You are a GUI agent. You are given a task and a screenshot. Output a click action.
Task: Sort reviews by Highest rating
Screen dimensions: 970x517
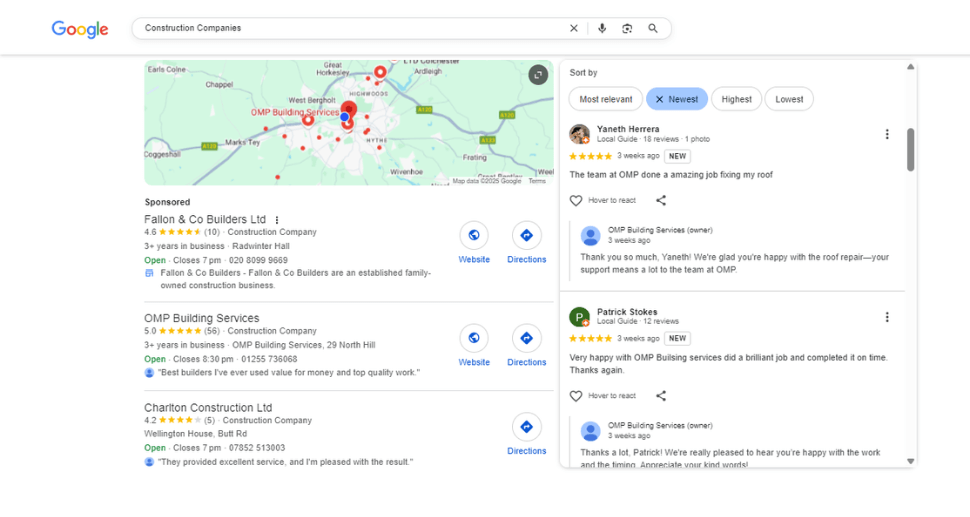pyautogui.click(x=736, y=99)
